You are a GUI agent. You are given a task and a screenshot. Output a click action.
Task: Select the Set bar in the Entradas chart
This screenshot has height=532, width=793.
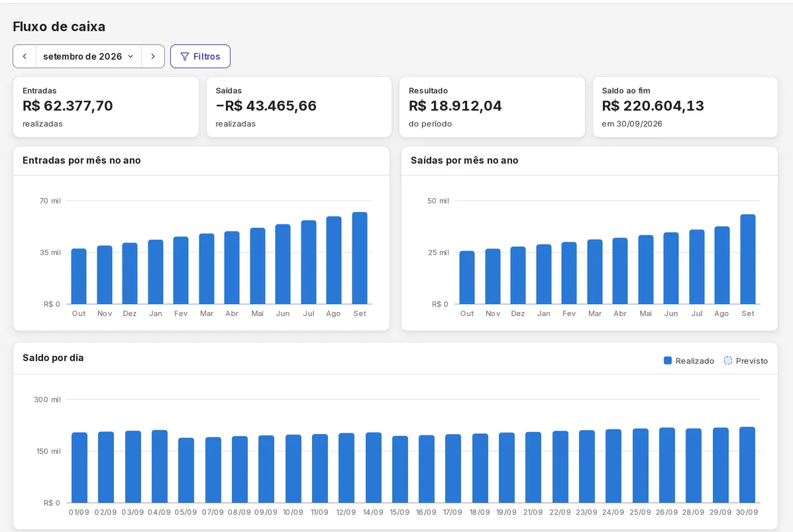pos(360,258)
